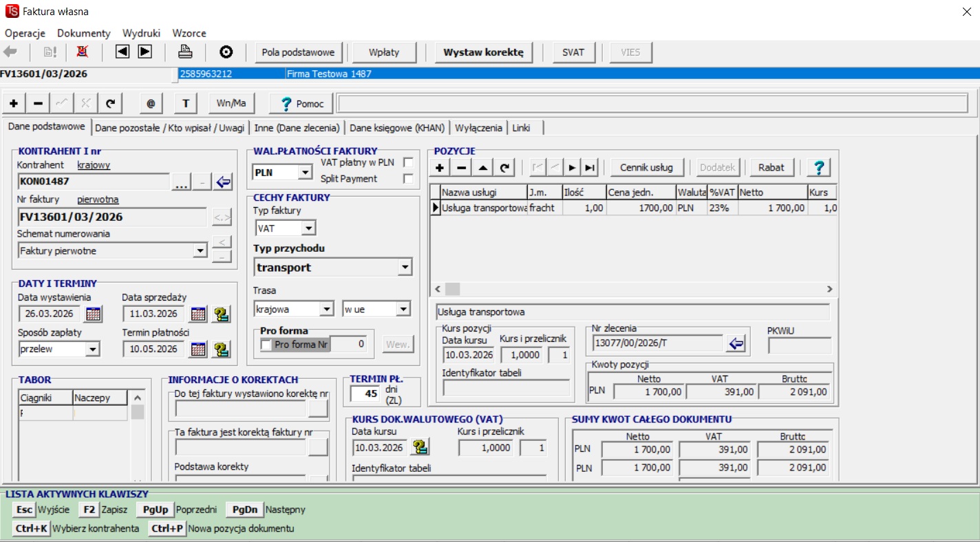This screenshot has width=980, height=542.
Task: Open calendar for Data wystawienia
Action: click(x=93, y=314)
